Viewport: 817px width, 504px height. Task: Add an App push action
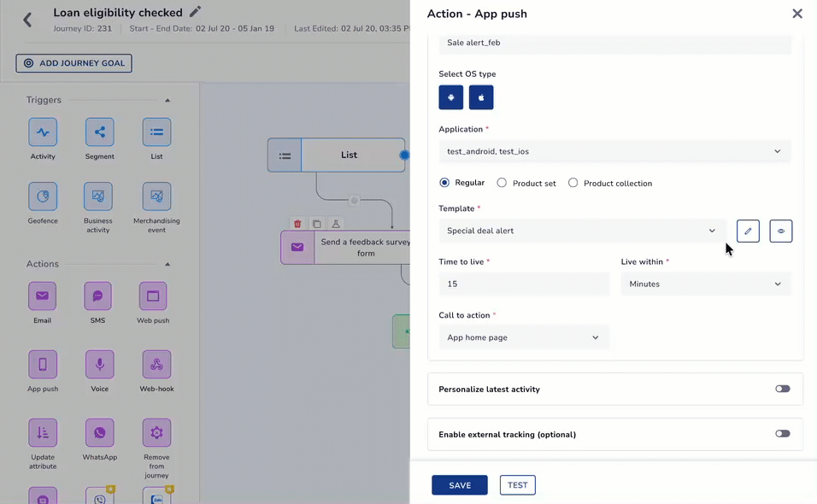pos(43,365)
